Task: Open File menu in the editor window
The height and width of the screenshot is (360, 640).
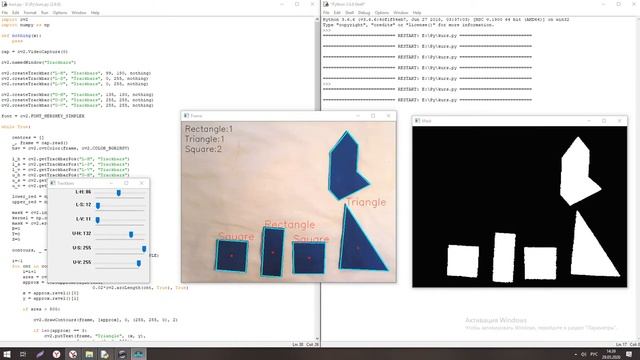Action: [4, 13]
